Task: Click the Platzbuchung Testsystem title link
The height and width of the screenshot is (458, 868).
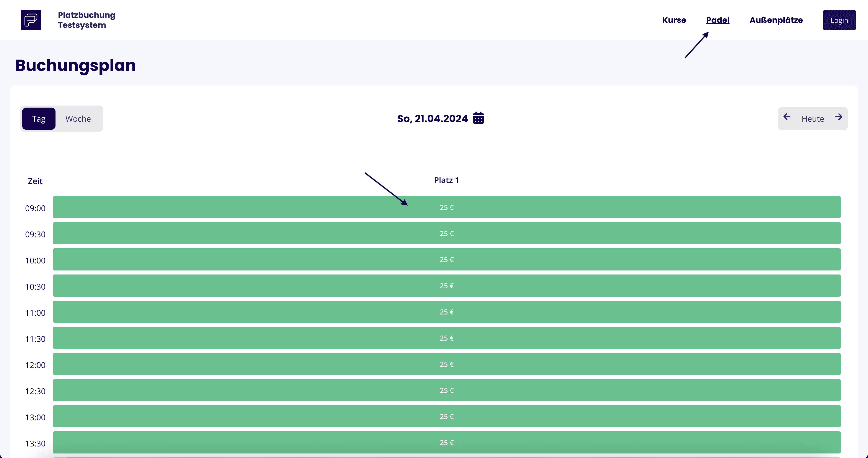Action: pos(87,20)
